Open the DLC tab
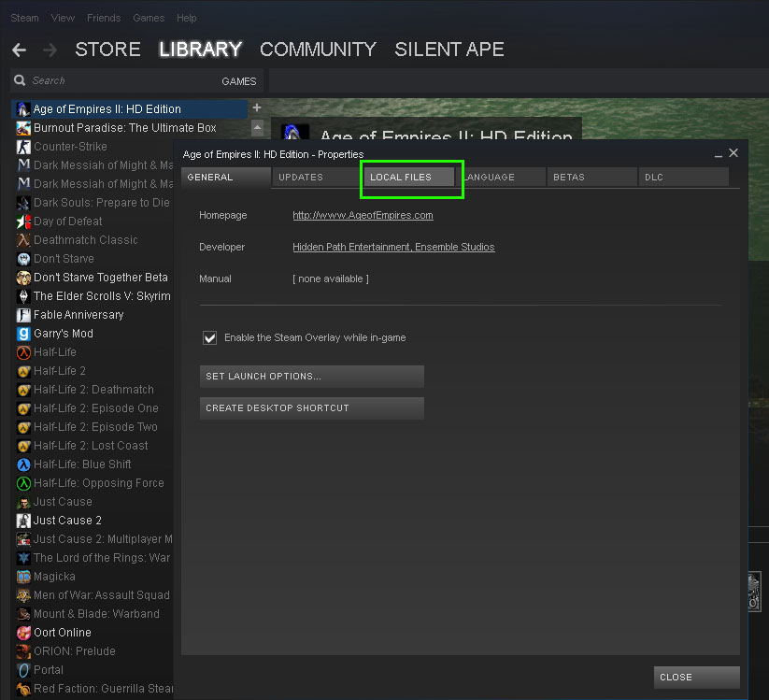769x700 pixels. click(684, 177)
